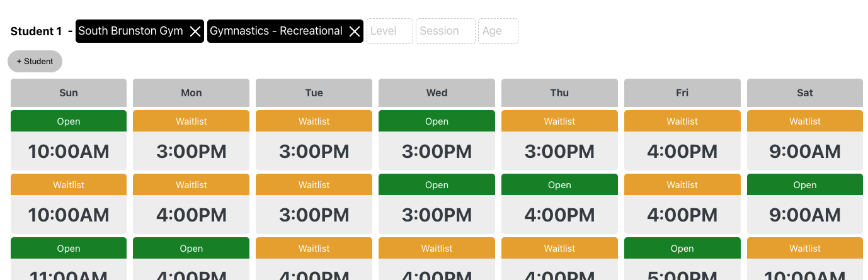Select the first Wednesday 3:00PM Open class
Screen dimensions: 868x280
[x=437, y=140]
